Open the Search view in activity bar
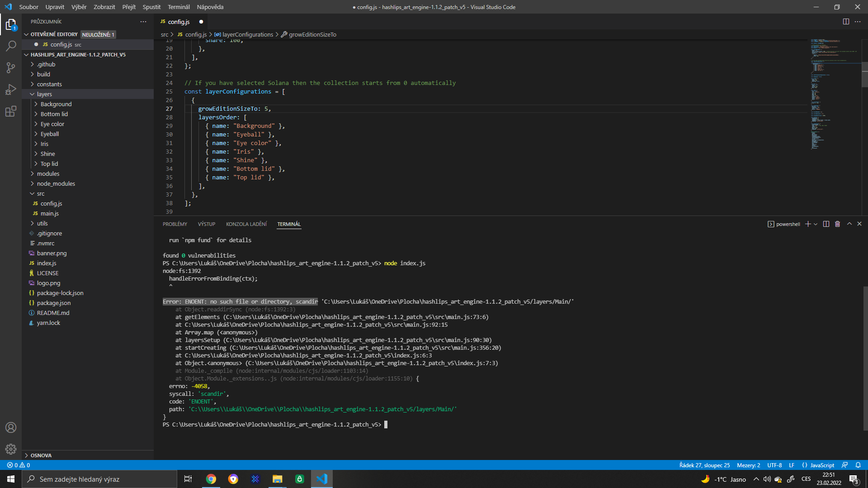This screenshot has height=488, width=868. point(11,46)
